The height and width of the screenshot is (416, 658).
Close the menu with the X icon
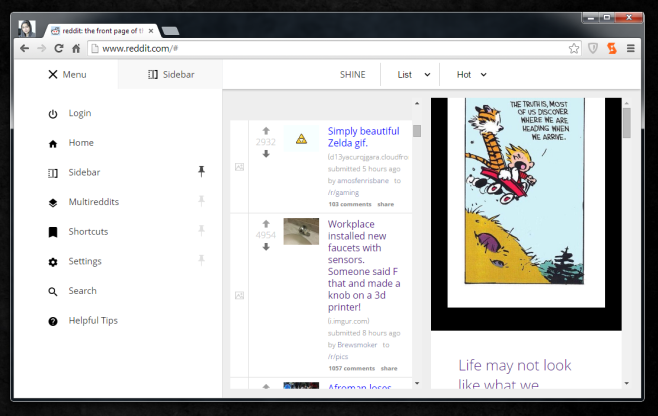click(x=52, y=75)
